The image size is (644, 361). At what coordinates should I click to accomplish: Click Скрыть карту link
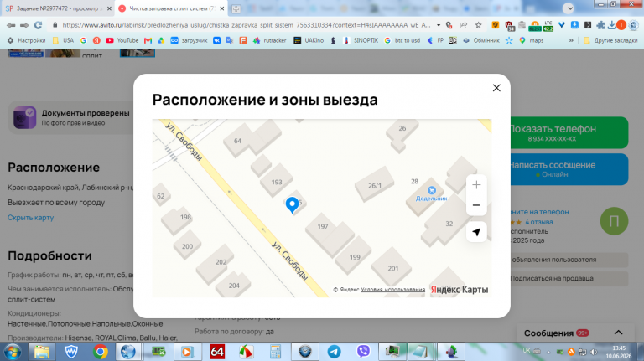point(30,218)
